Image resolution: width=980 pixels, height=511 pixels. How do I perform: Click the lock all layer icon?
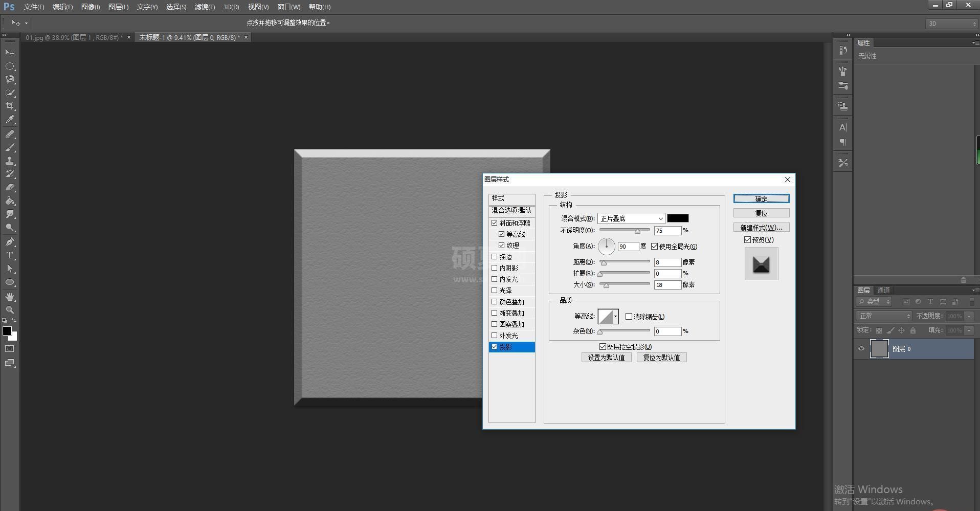pyautogui.click(x=913, y=330)
